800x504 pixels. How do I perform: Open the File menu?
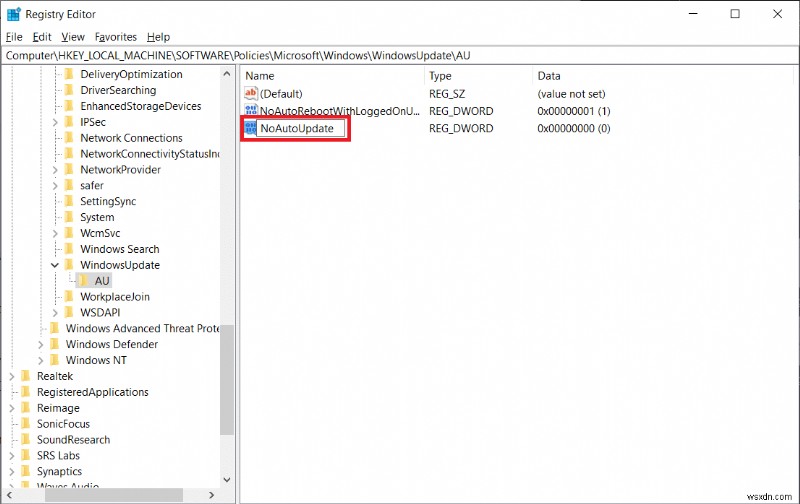pyautogui.click(x=14, y=37)
